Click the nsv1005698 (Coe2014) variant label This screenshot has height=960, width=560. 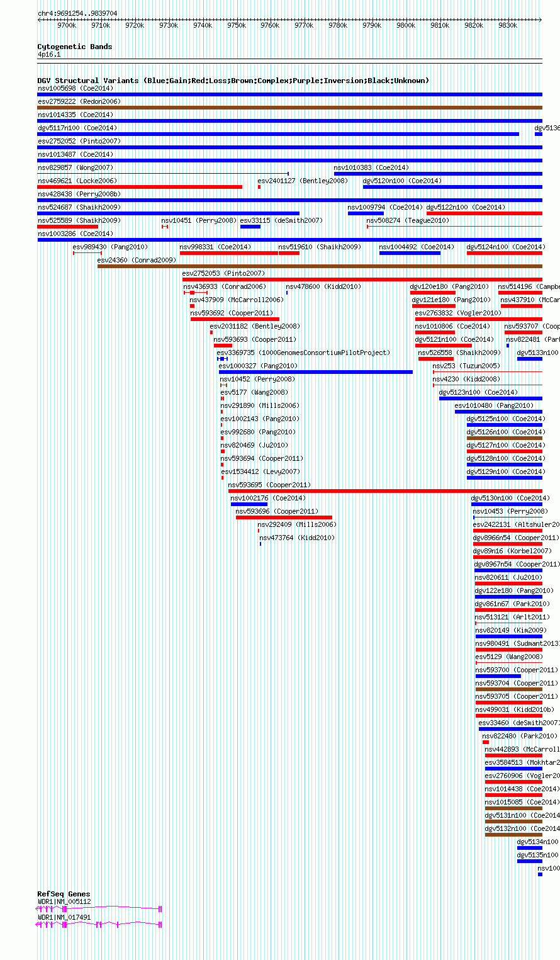76,88
